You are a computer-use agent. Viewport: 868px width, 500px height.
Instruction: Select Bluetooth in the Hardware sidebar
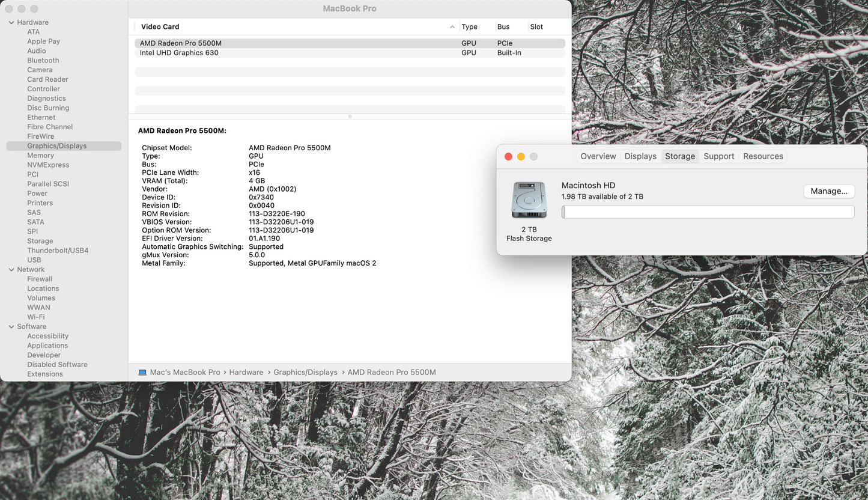(x=43, y=60)
